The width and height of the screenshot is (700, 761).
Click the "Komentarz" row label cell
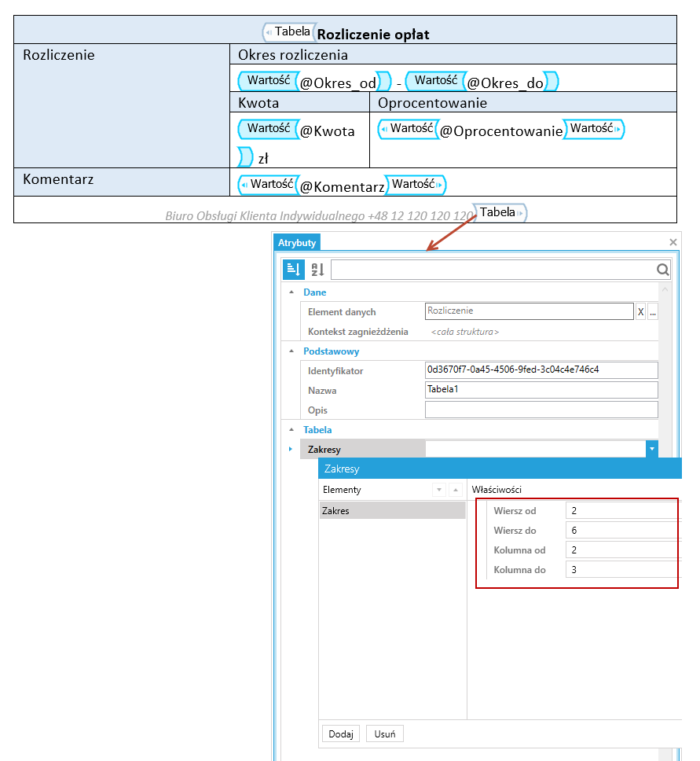pos(122,182)
